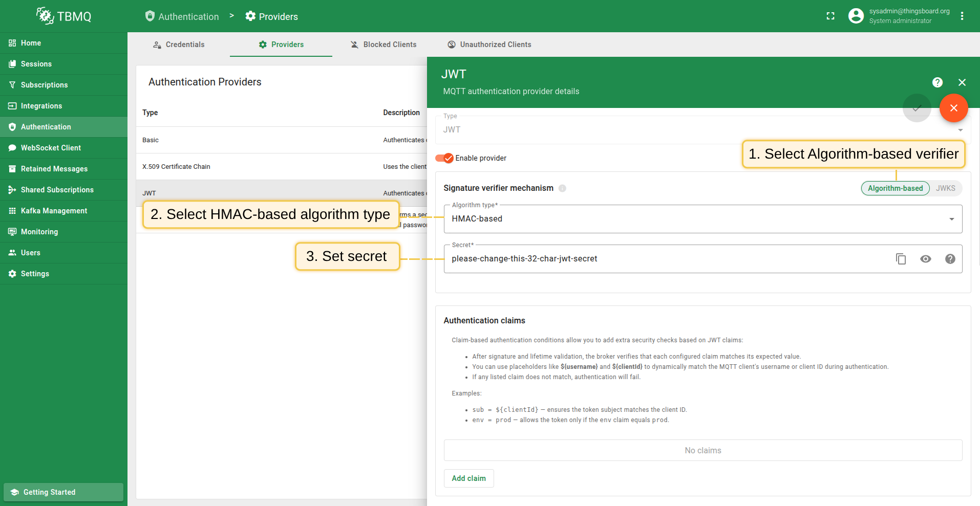The height and width of the screenshot is (506, 980).
Task: Click the user account avatar icon
Action: tap(856, 16)
